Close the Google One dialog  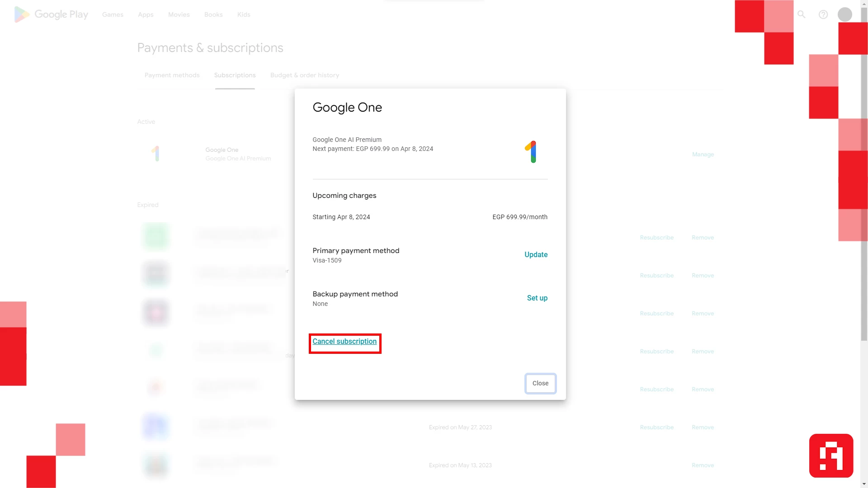(540, 383)
